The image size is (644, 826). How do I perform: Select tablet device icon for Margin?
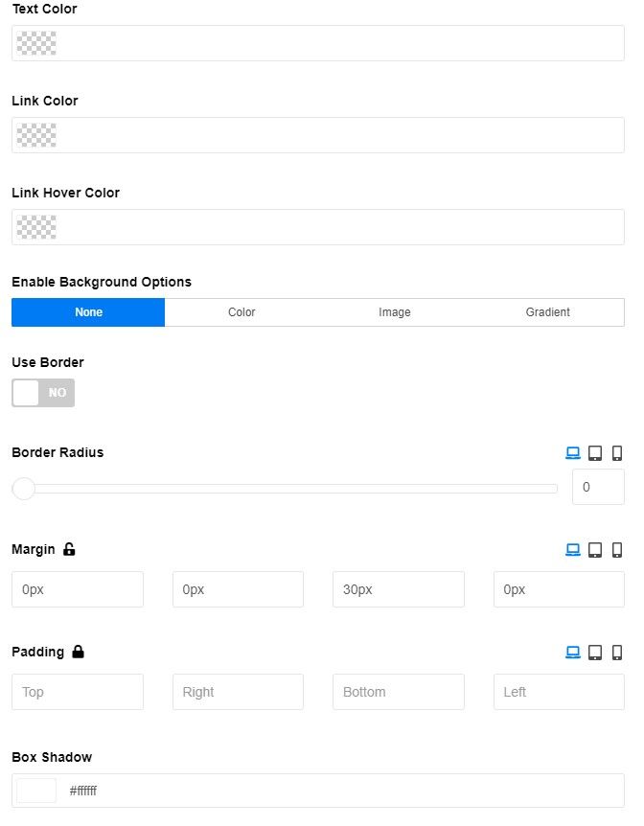(595, 550)
